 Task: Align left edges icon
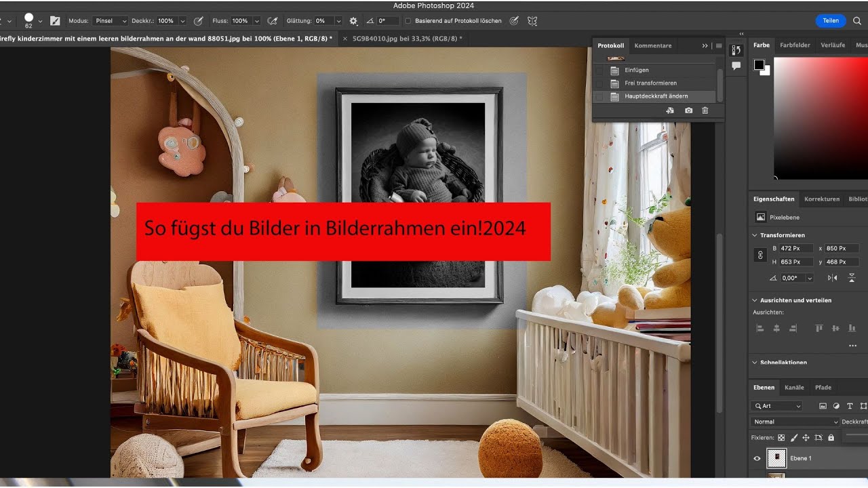759,328
